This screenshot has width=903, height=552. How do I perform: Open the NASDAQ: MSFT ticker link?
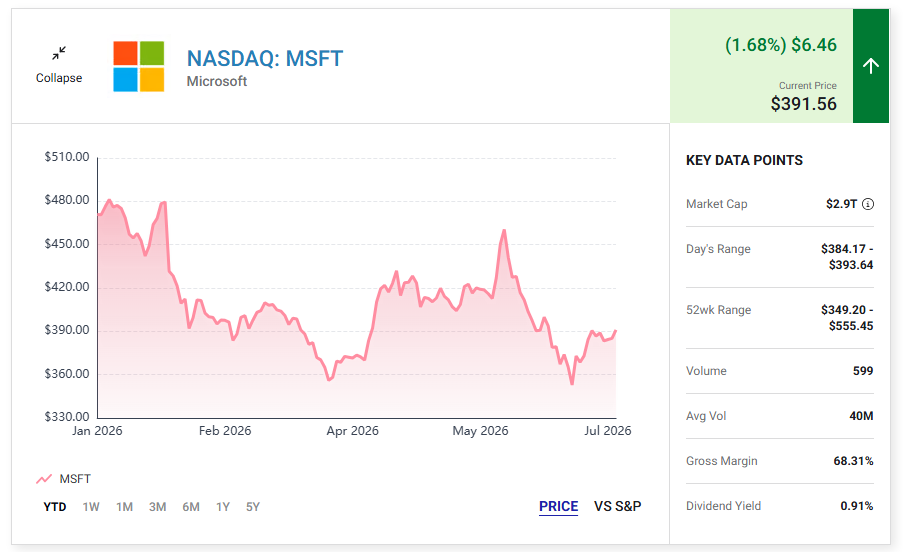265,58
